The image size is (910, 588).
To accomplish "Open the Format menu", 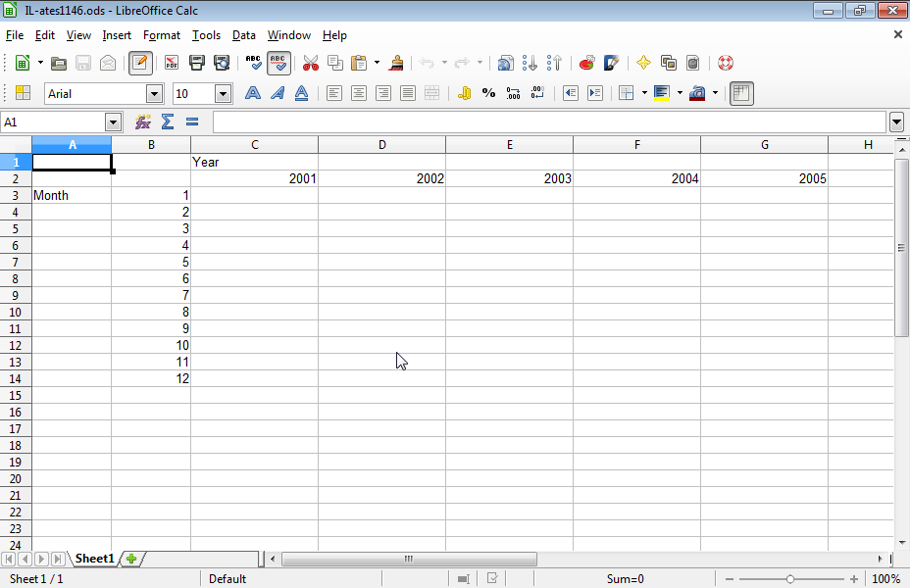I will 162,35.
